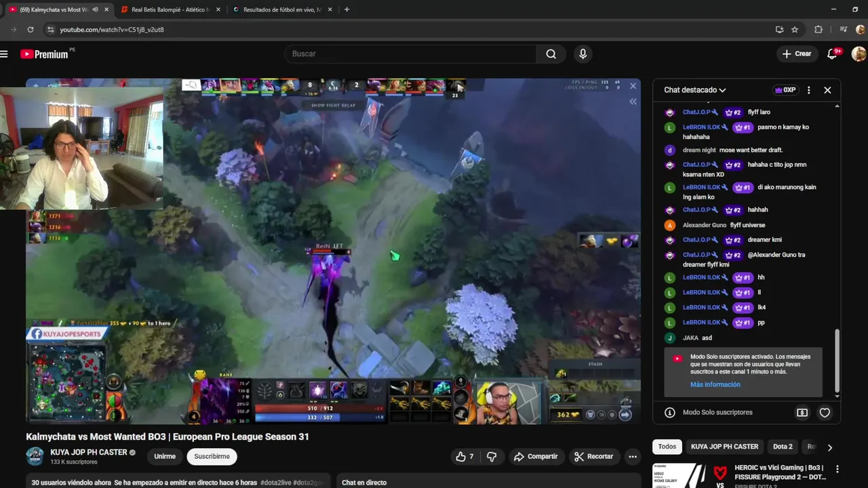Screen dimensions: 868x488
Task: Click chat user name 'dream night'
Action: click(x=699, y=150)
